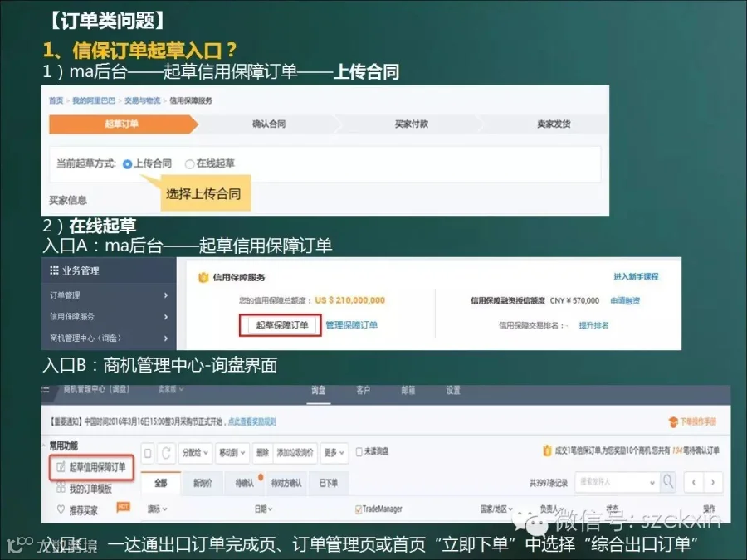Check the 未读询盘 checkbox
Image resolution: width=747 pixels, height=560 pixels.
coord(359,451)
